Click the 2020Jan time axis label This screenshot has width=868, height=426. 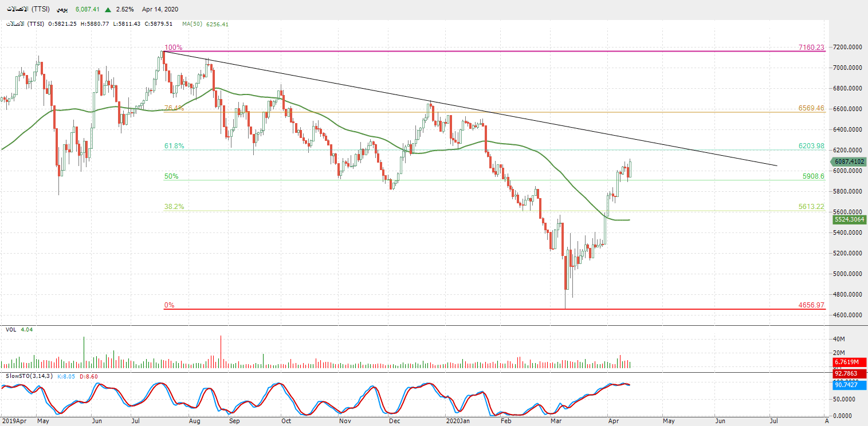[458, 421]
